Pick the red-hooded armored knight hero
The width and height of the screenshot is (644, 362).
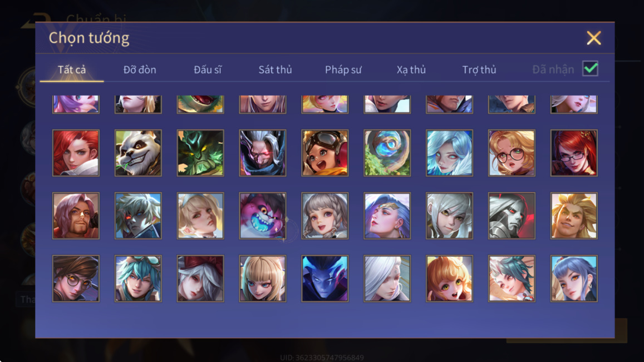pos(512,216)
